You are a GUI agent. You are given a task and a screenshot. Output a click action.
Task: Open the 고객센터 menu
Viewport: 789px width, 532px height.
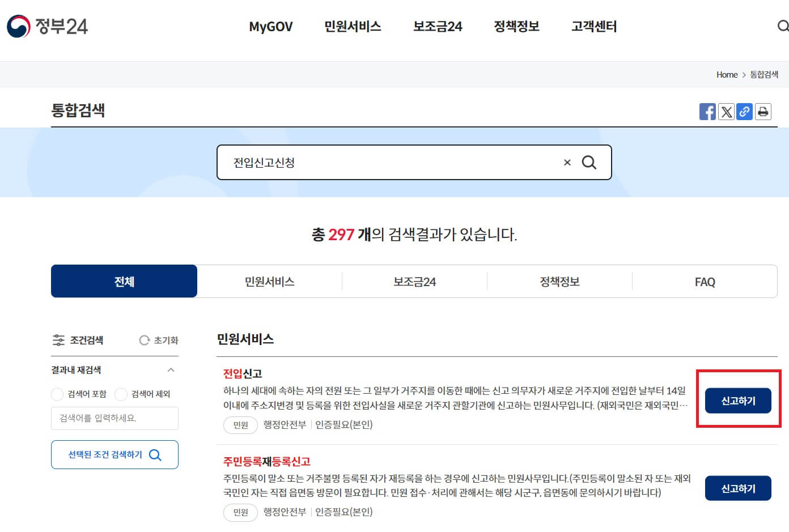(593, 26)
